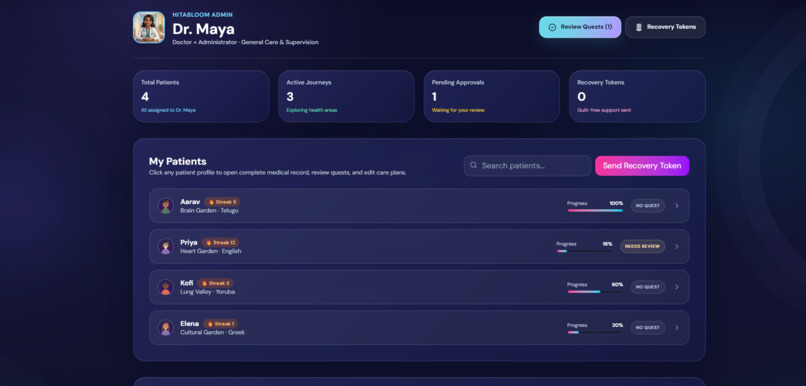
Task: Click 'Exploring health areas' text
Action: pyautogui.click(x=312, y=110)
